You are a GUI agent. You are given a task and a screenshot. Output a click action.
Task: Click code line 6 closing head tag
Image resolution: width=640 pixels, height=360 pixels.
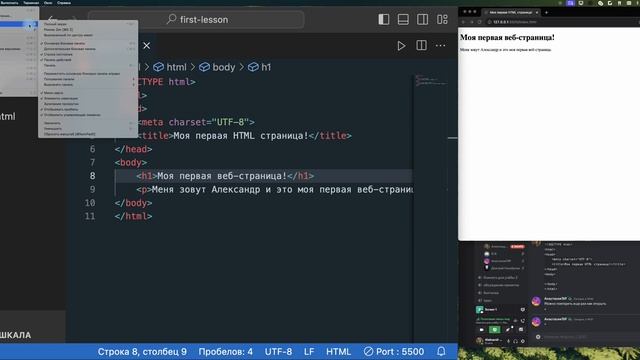pyautogui.click(x=133, y=149)
